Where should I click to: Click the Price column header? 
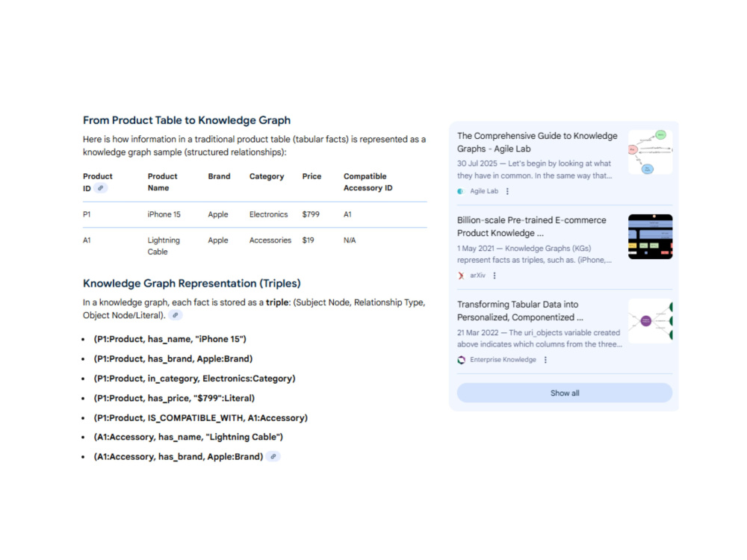311,176
